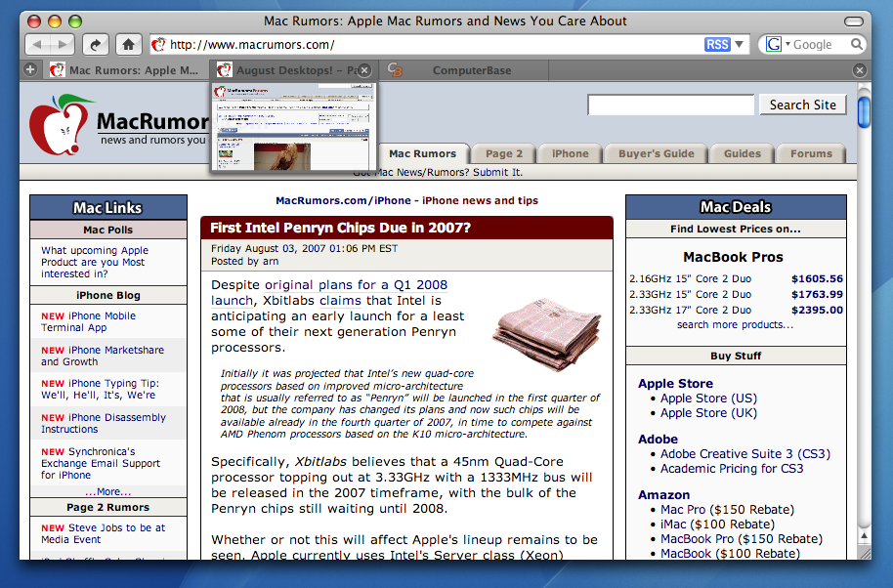Open the RSS feed badge in the address bar
This screenshot has width=893, height=588.
[717, 44]
